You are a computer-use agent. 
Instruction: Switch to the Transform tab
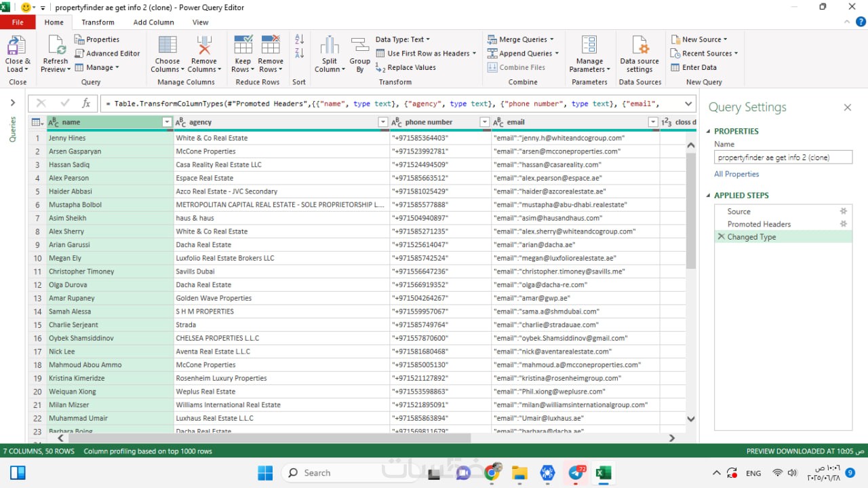(x=98, y=22)
